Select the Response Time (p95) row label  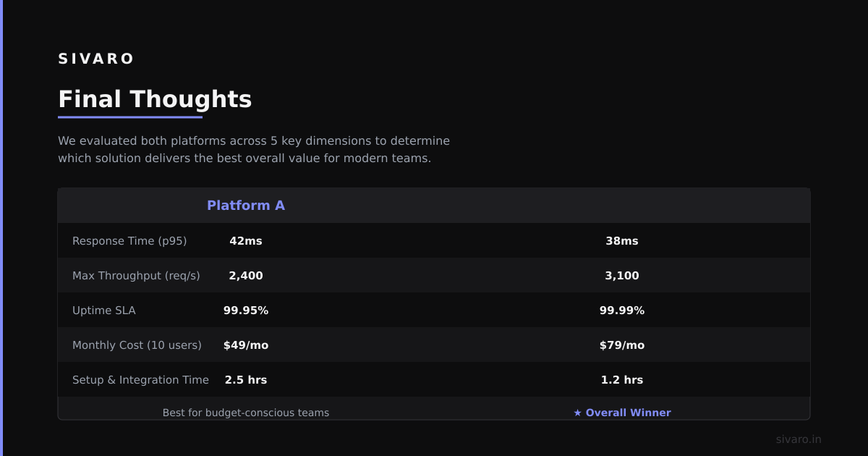pos(129,241)
